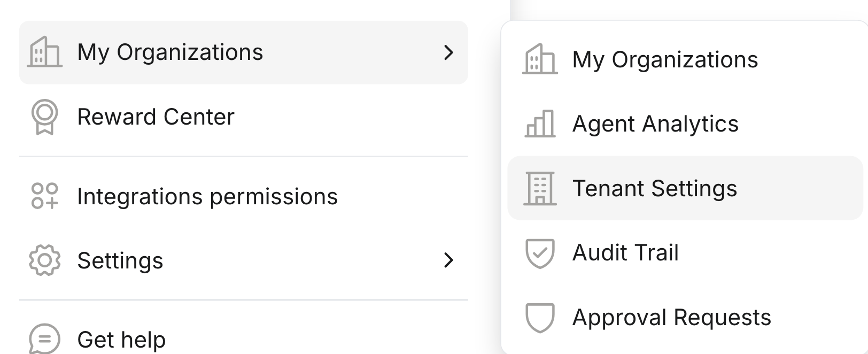Click the Agent Analytics bar chart icon
The image size is (868, 354).
[x=540, y=124]
